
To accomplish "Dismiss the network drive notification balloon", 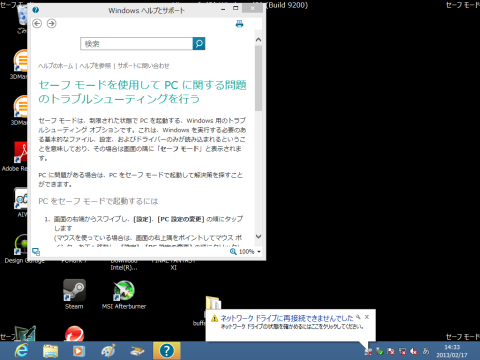I will point(367,317).
